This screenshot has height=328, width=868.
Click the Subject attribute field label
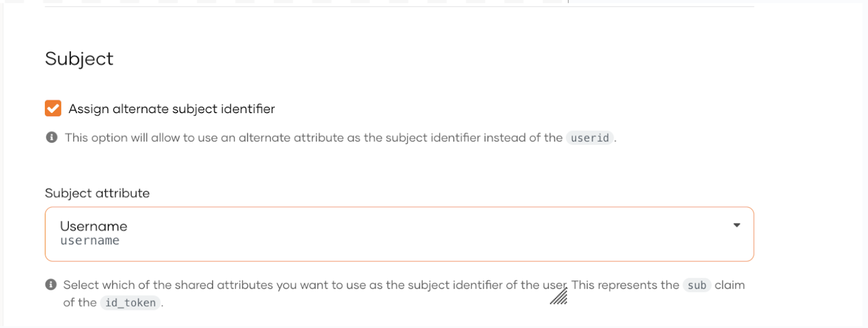(97, 192)
